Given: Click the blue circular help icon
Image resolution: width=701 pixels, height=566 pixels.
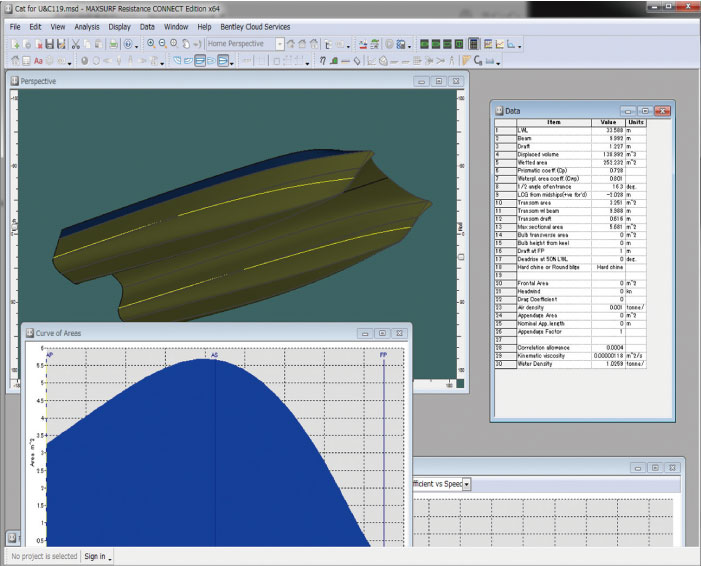Looking at the screenshot, I should pos(128,44).
